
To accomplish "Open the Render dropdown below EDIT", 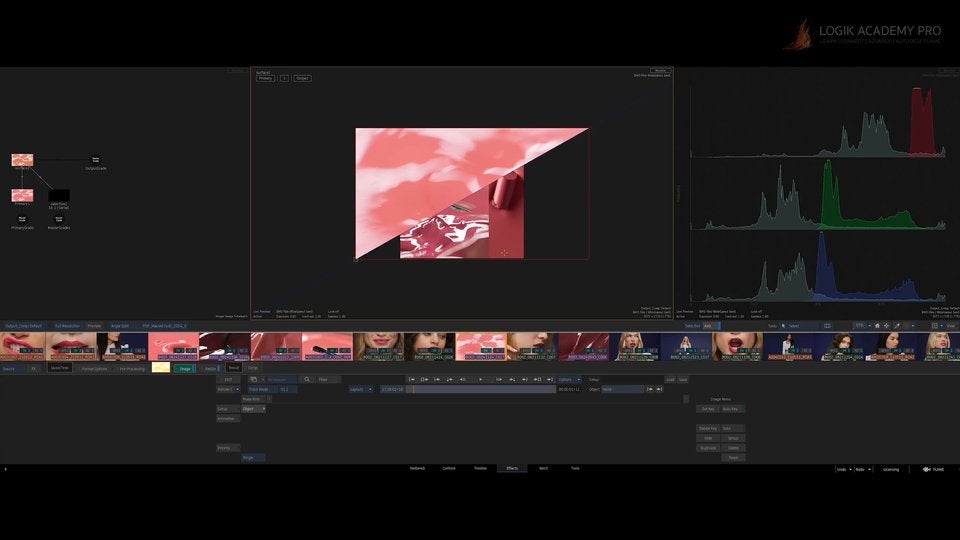I will (228, 389).
